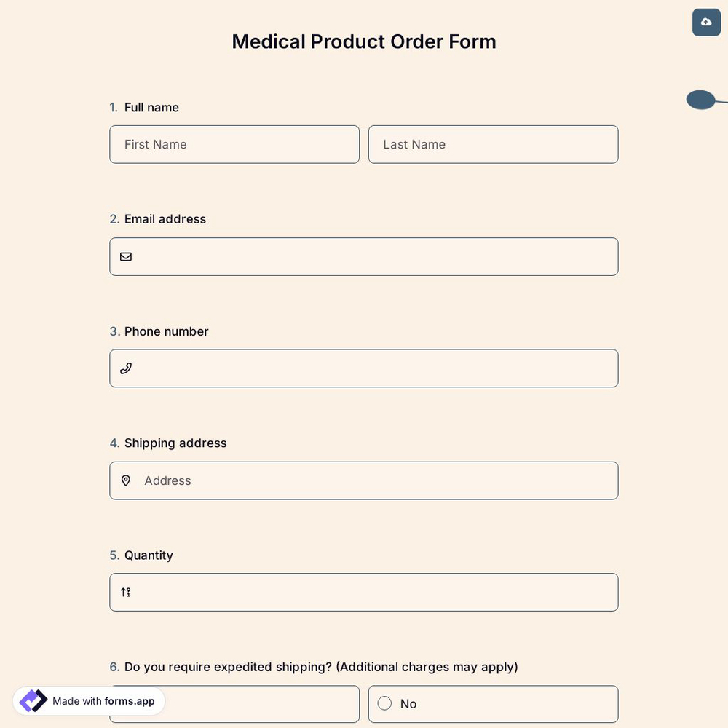The height and width of the screenshot is (728, 728).
Task: Click the Phone number input box
Action: (x=364, y=368)
